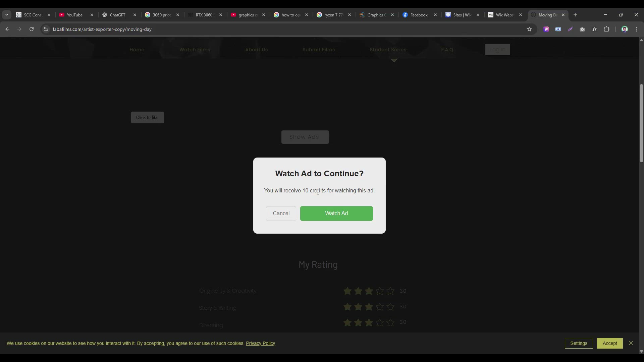
Task: Open a new tab with plus
Action: pyautogui.click(x=575, y=15)
